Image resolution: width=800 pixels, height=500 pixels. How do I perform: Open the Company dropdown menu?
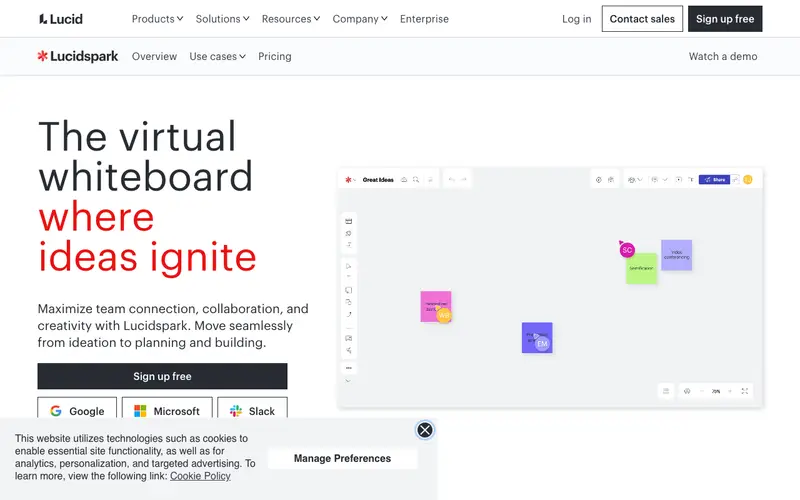click(x=360, y=19)
